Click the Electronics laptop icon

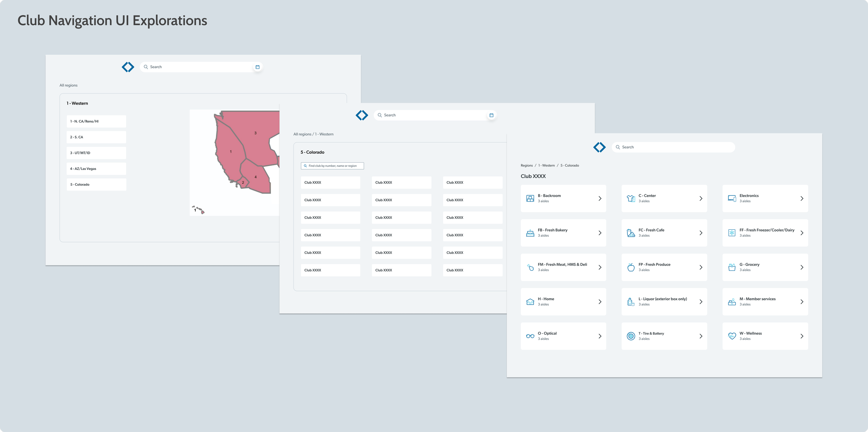[x=732, y=198]
